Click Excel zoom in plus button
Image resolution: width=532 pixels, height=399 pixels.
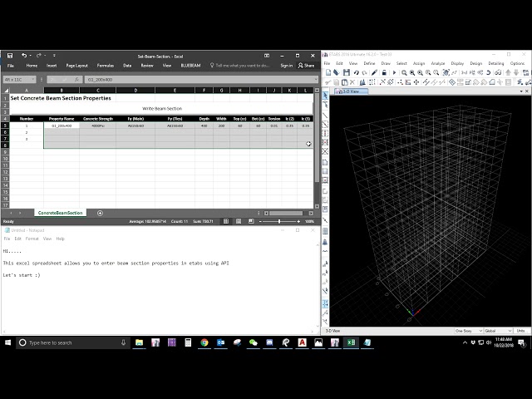tap(298, 221)
